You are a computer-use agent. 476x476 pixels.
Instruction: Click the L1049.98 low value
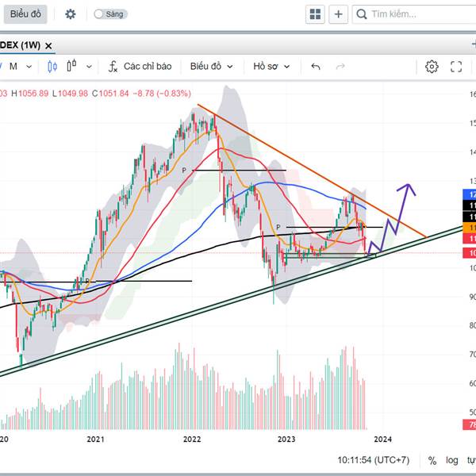[70, 93]
